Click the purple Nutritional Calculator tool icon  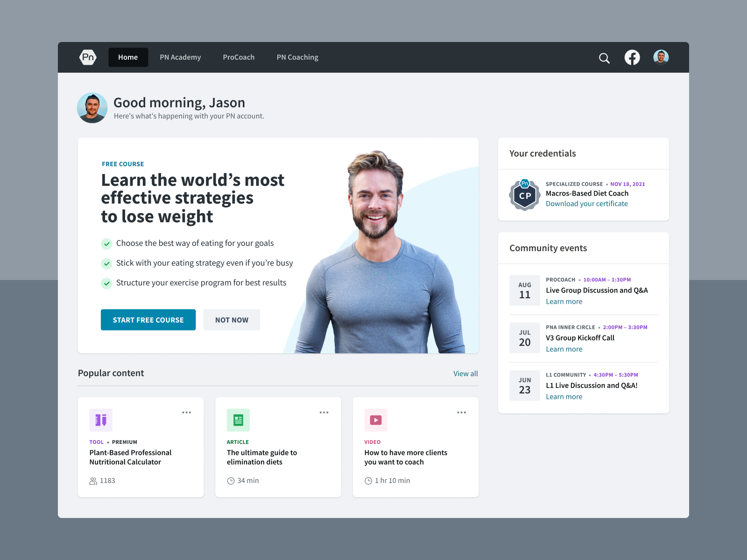click(x=101, y=420)
